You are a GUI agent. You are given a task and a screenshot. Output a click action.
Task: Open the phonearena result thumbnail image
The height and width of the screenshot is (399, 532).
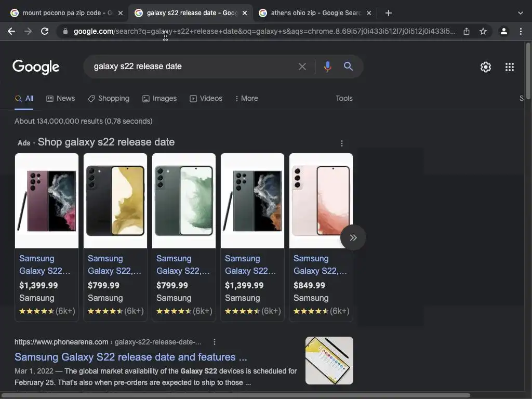[x=329, y=361]
